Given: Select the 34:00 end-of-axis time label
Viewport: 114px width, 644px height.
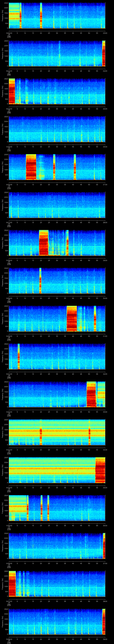Looking at the screenshot, I should pos(105,450).
